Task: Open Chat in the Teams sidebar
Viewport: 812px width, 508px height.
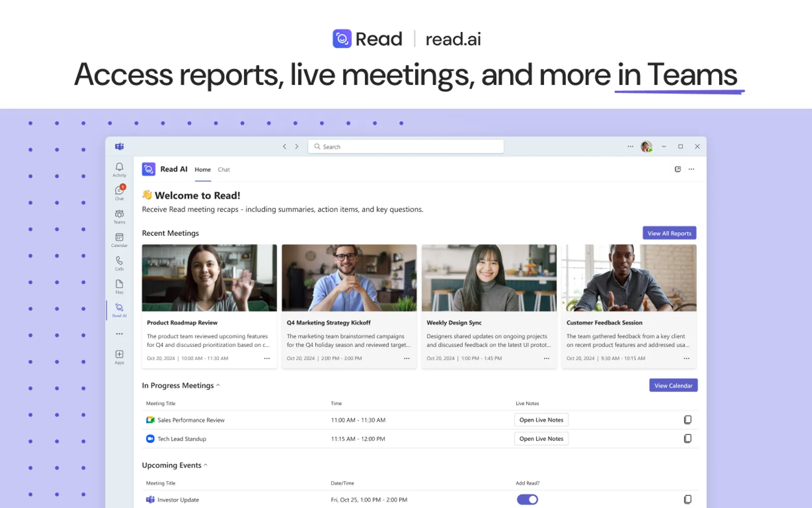Action: pos(119,193)
